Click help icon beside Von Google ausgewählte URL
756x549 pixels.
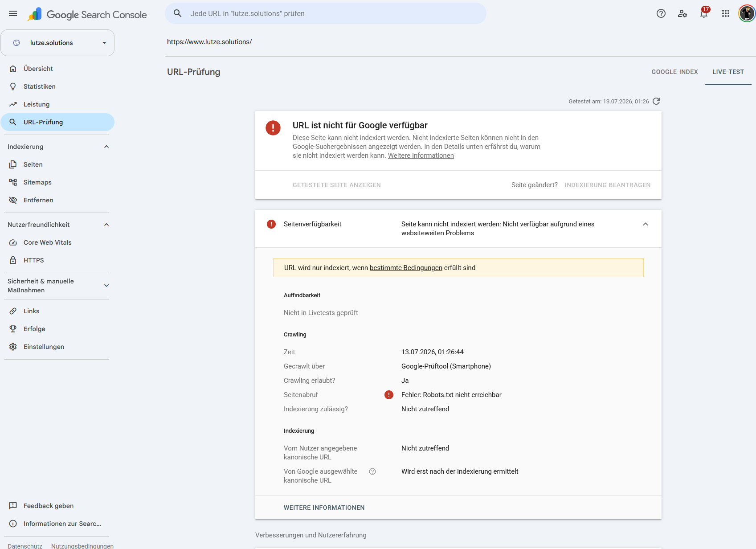point(372,471)
